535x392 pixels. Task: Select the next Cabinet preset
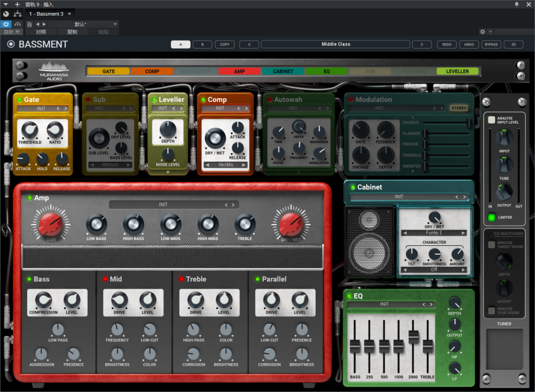(x=464, y=197)
